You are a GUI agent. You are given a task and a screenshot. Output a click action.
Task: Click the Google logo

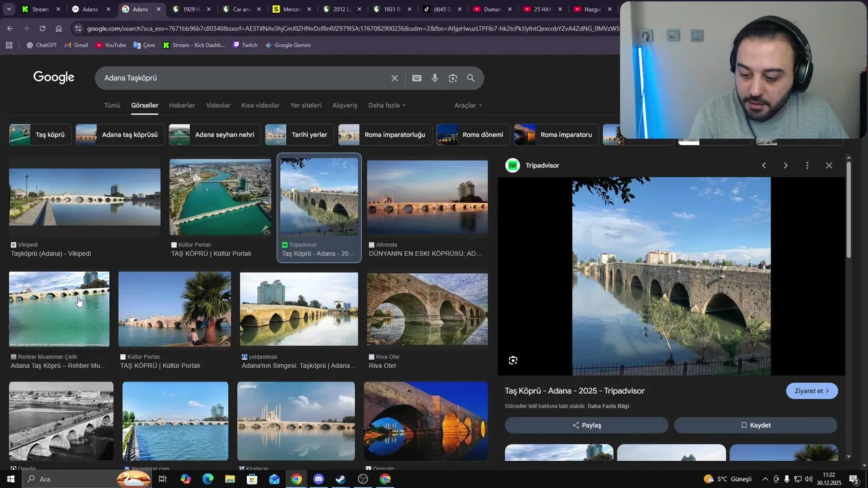(x=54, y=77)
